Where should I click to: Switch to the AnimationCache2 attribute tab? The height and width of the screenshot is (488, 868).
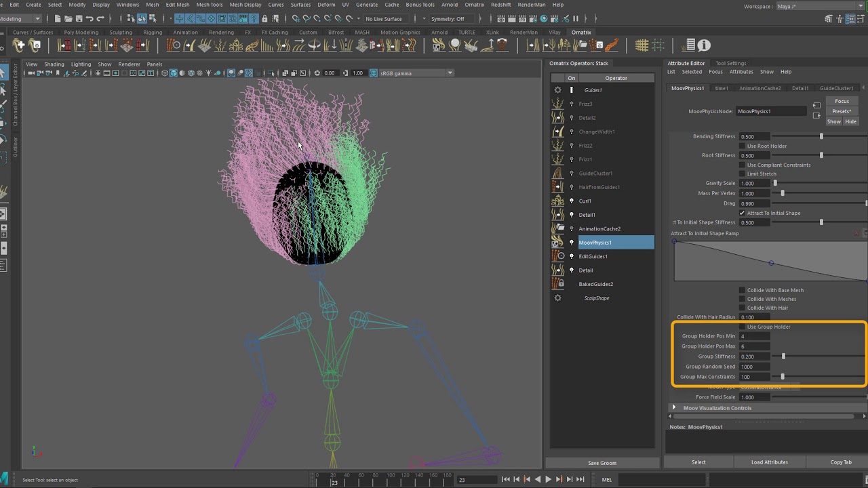tap(759, 88)
